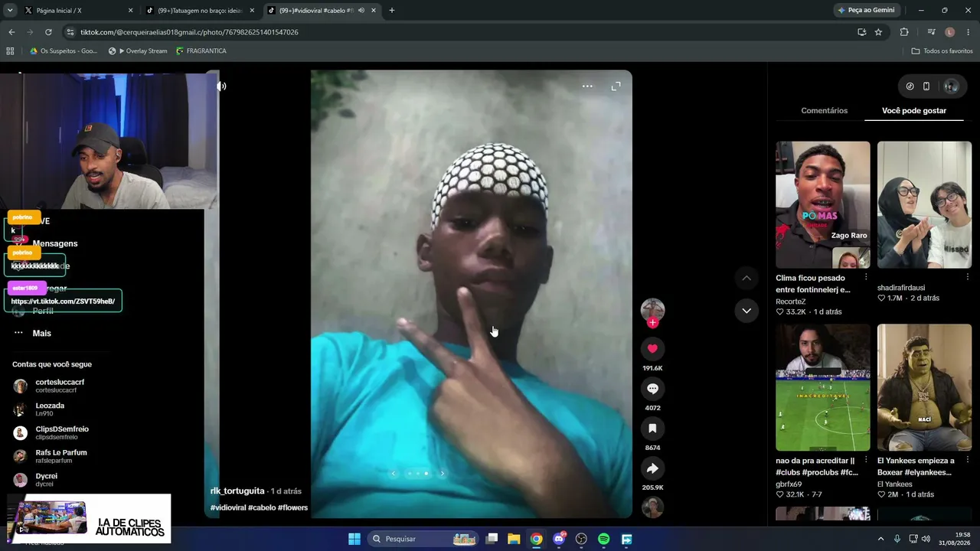Open the compass icon in the top-right pill
The image size is (980, 551).
910,86
